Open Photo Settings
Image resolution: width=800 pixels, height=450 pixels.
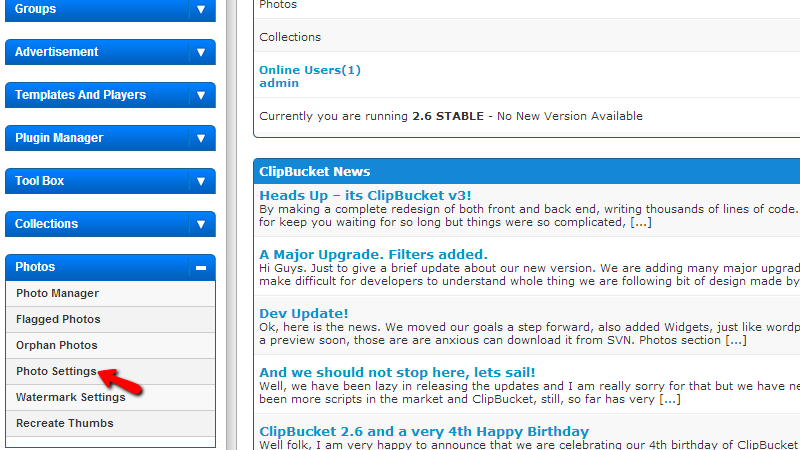[110, 371]
